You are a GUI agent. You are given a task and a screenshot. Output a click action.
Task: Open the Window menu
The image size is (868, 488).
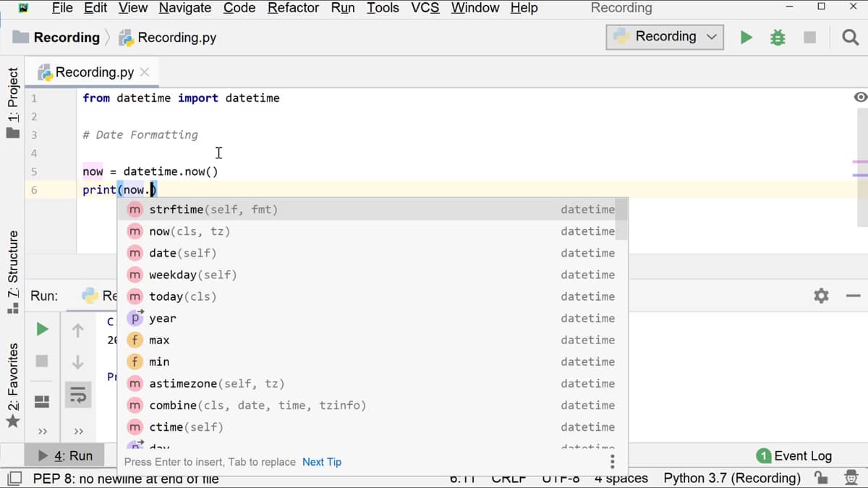coord(475,8)
